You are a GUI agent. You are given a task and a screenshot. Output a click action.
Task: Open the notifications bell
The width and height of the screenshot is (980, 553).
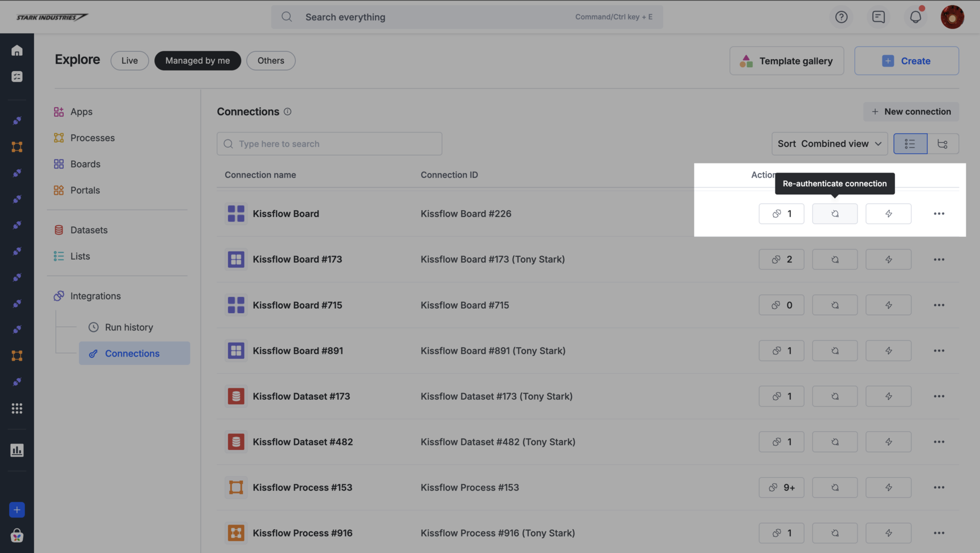point(915,17)
